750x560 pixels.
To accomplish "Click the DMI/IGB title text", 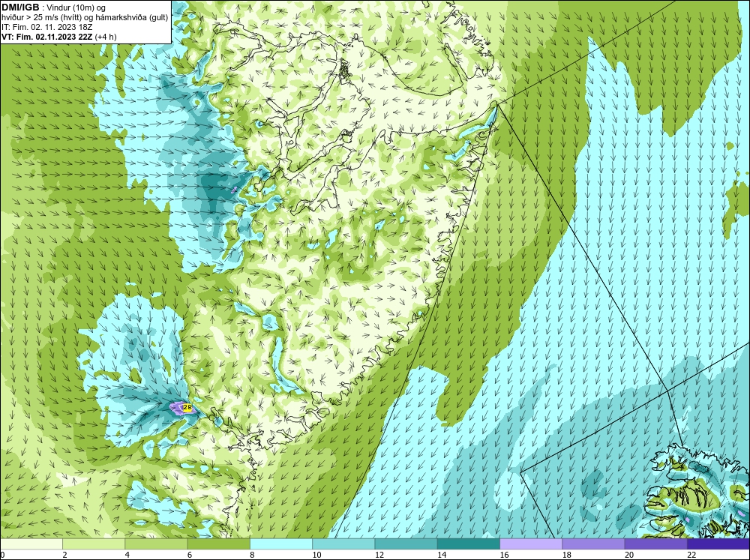I will click(20, 7).
